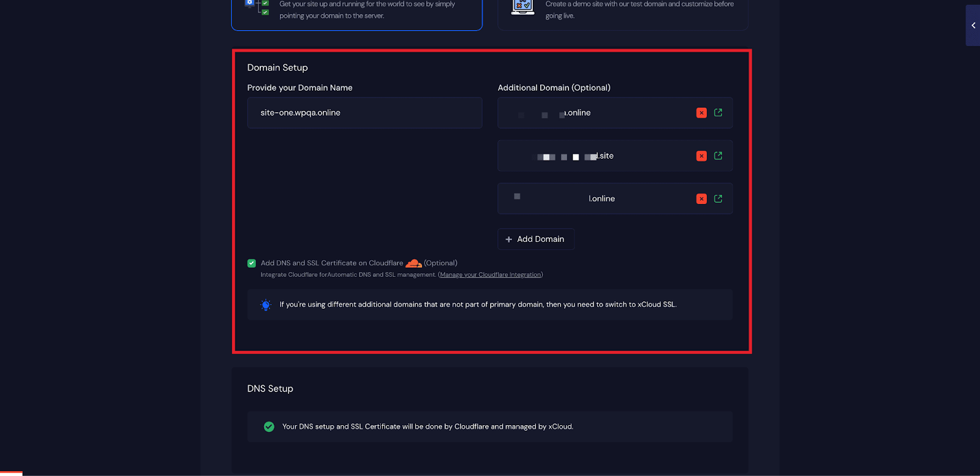Image resolution: width=980 pixels, height=476 pixels.
Task: Open Manage your Cloudflare Integration link
Action: (x=489, y=274)
